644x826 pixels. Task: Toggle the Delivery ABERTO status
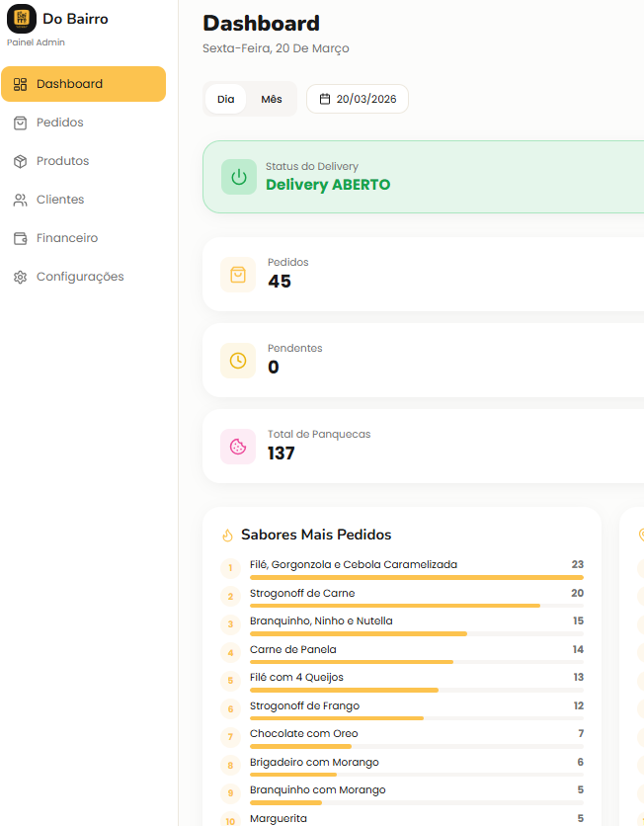tap(327, 185)
